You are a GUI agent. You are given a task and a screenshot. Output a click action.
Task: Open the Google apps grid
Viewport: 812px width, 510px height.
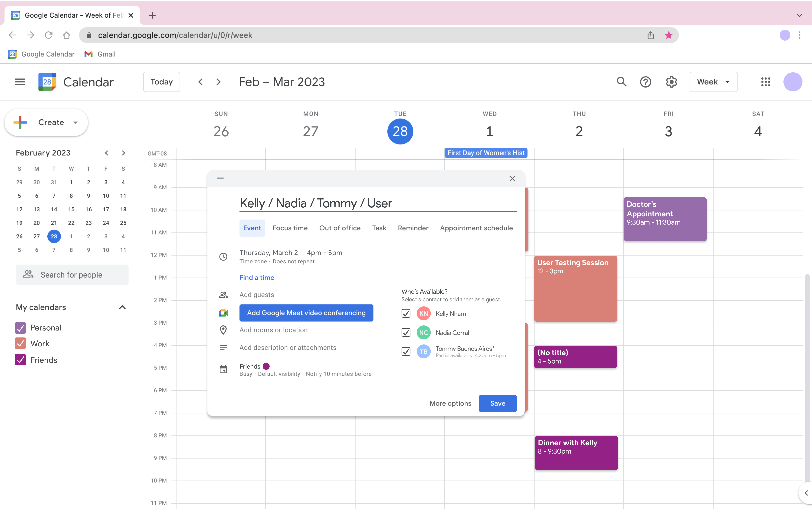pos(766,82)
